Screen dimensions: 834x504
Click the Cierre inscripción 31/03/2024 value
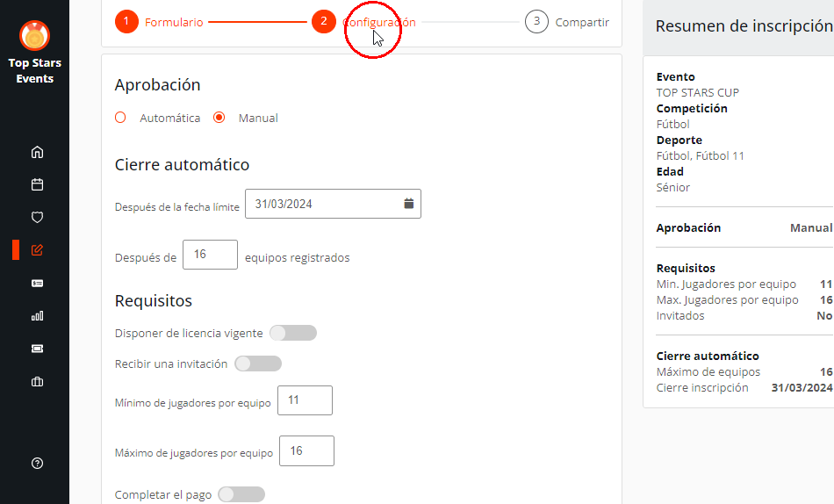802,388
